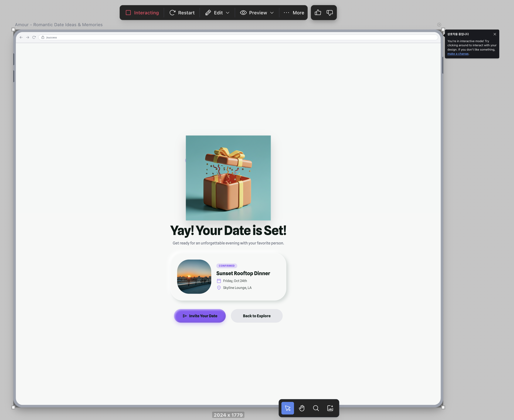Click the Preview eye button
The width and height of the screenshot is (514, 420).
[253, 13]
